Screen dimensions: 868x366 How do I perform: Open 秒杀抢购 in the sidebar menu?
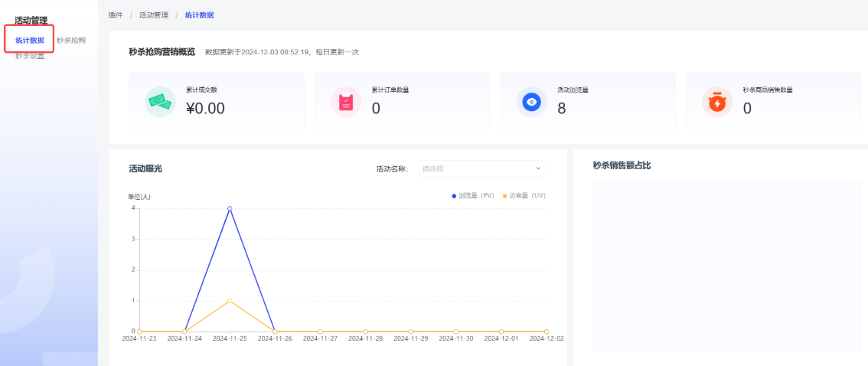71,41
